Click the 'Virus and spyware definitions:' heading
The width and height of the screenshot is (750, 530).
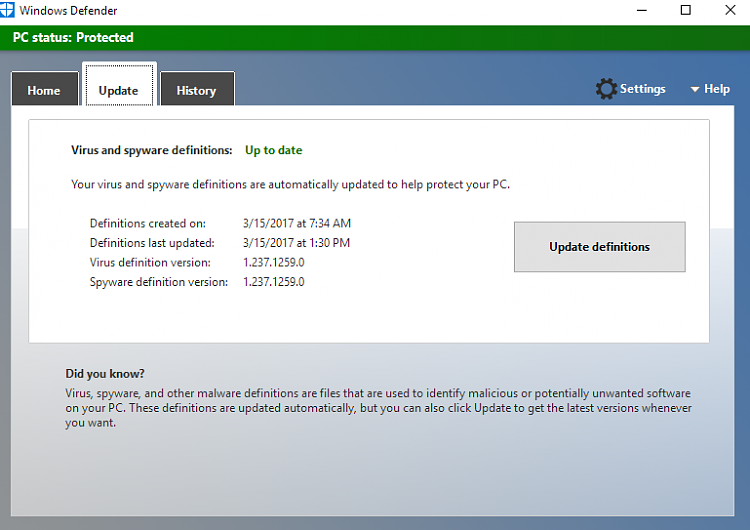click(x=152, y=150)
